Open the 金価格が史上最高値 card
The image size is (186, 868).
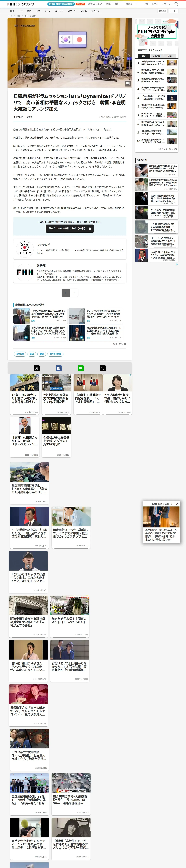(56, 437)
